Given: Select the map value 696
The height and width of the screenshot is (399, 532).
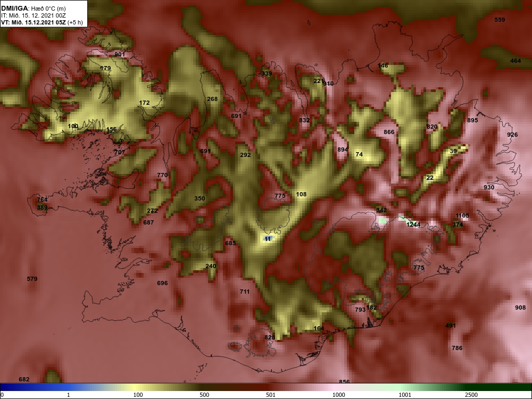Looking at the screenshot, I should pos(162,283).
